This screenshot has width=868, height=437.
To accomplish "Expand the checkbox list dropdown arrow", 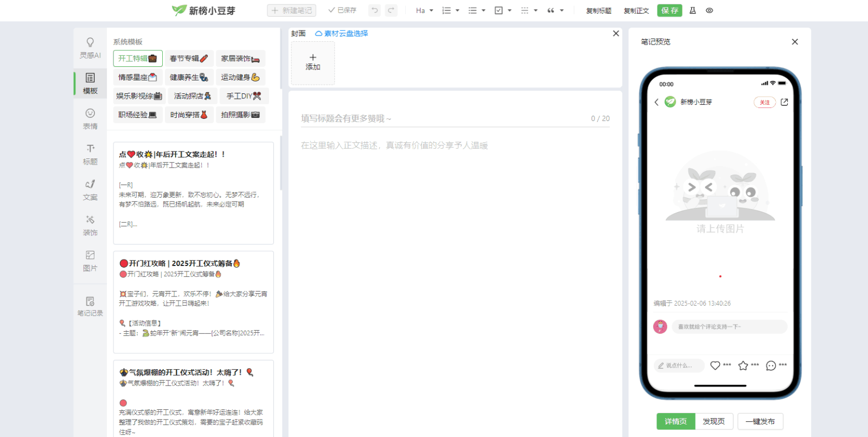I will click(x=509, y=10).
